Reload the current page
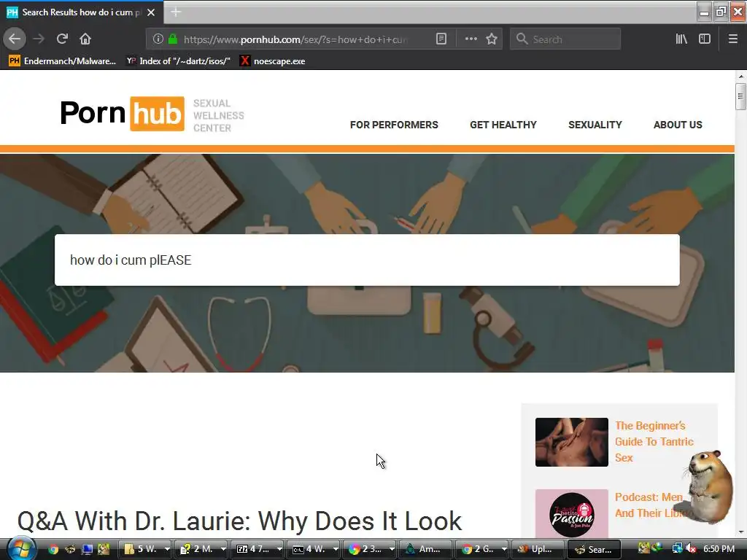Image resolution: width=747 pixels, height=560 pixels. pyautogui.click(x=62, y=39)
